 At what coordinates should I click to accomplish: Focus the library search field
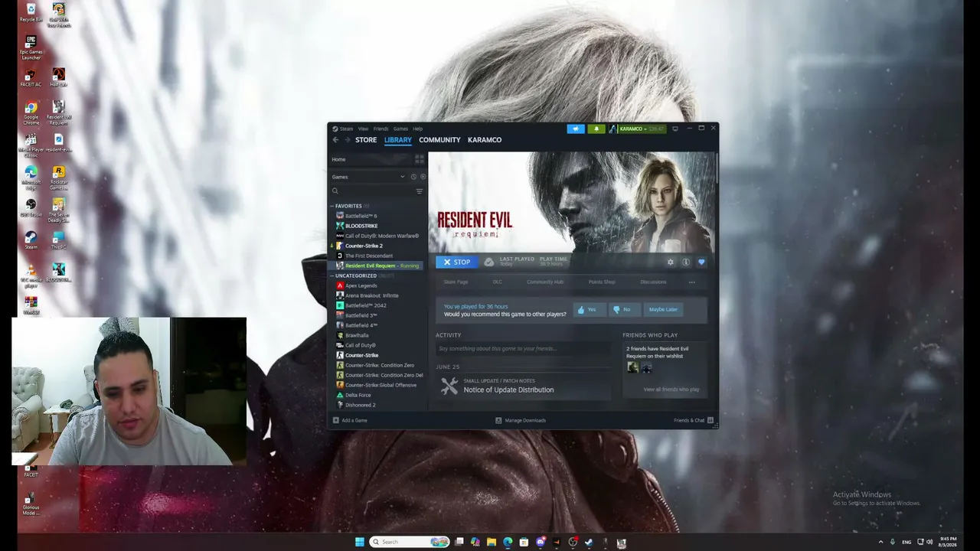[373, 191]
